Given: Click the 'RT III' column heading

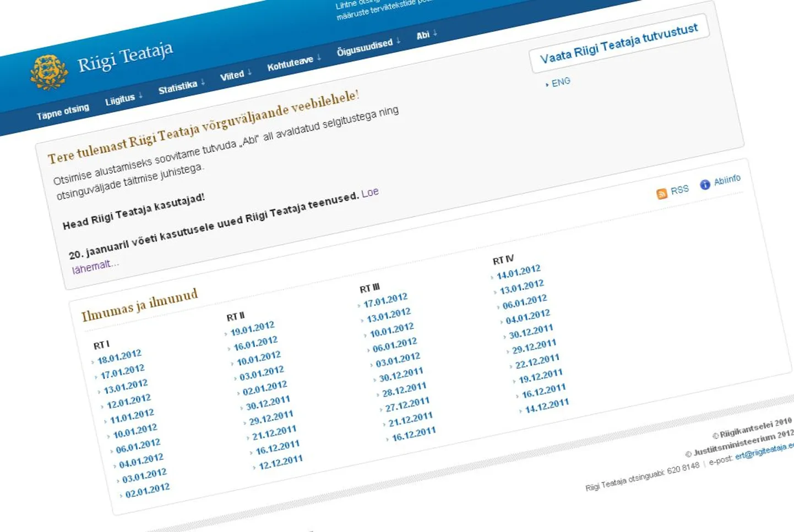Looking at the screenshot, I should [369, 288].
